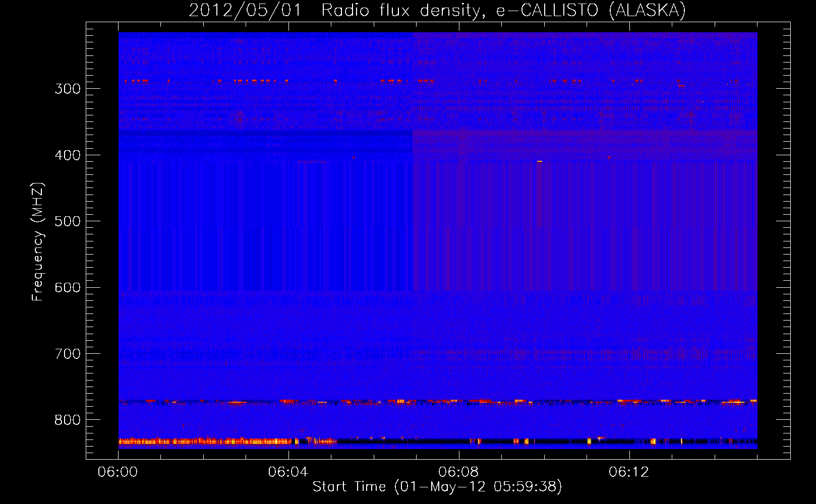Select the 500 frequency tick label
816x504 pixels.
(x=68, y=221)
